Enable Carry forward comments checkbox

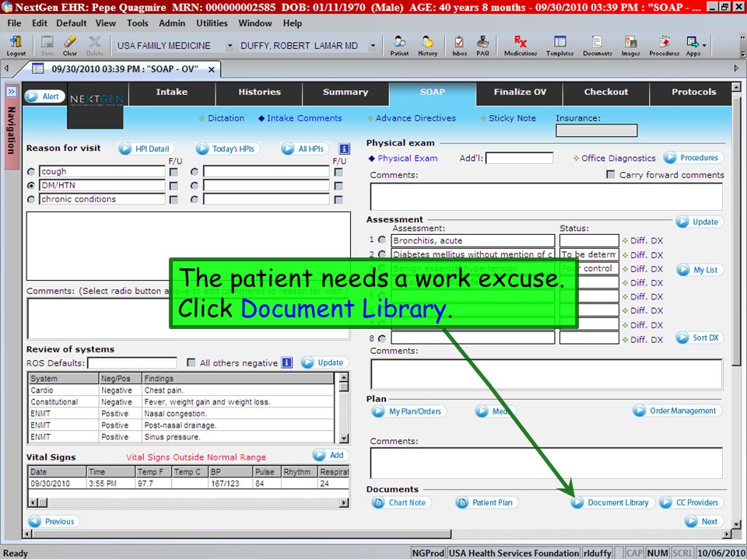pos(611,175)
